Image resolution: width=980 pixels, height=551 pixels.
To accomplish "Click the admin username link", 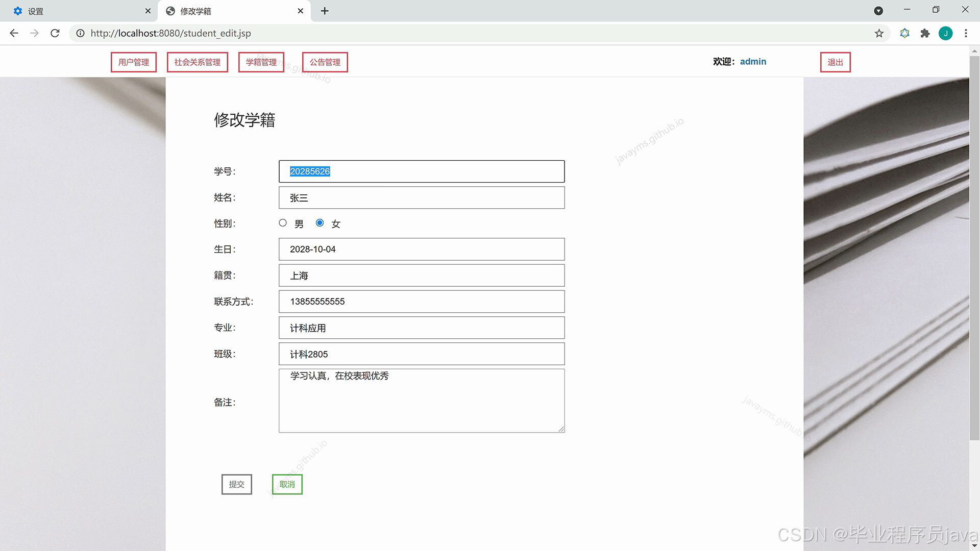I will tap(753, 61).
